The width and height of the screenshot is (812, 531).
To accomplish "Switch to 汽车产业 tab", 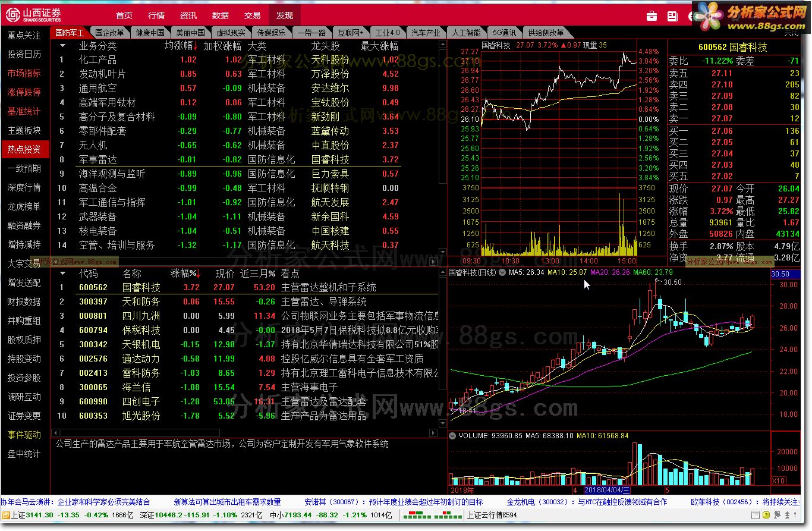I will coord(426,33).
